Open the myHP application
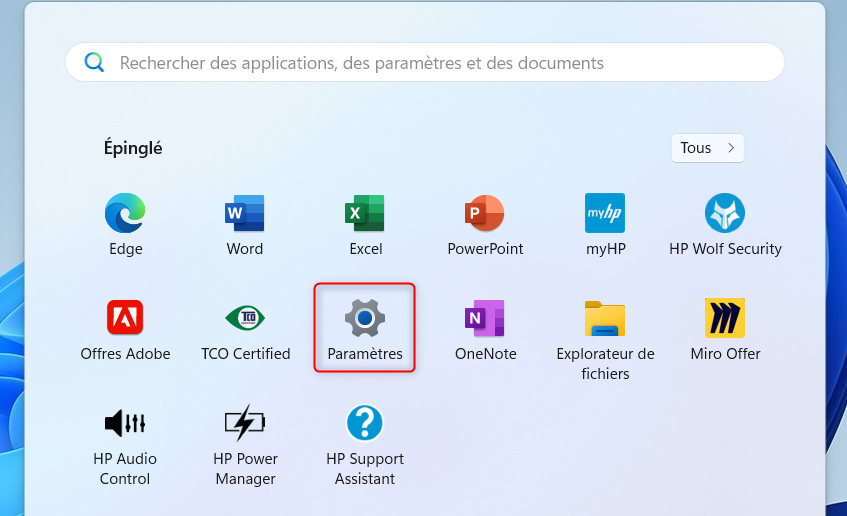This screenshot has height=516, width=847. point(605,214)
